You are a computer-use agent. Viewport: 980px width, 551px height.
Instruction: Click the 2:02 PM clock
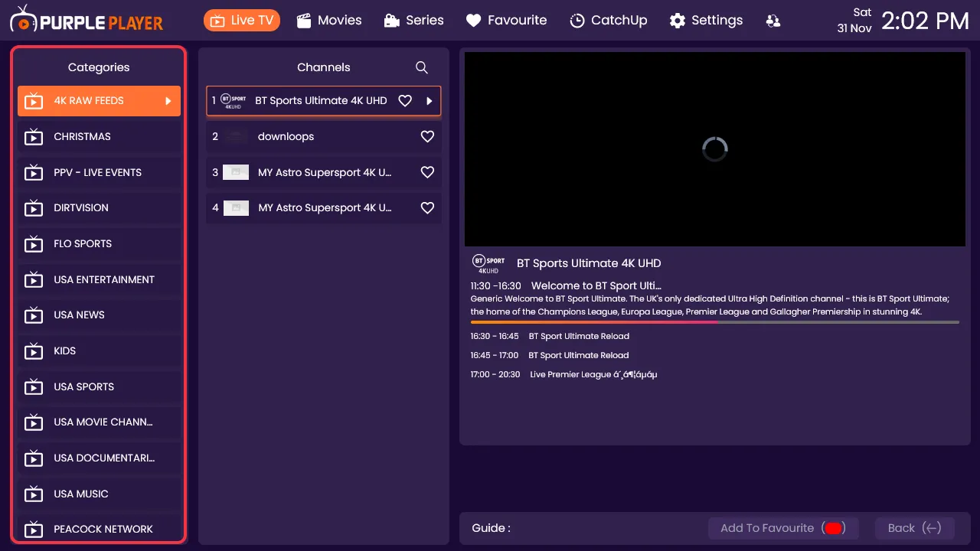click(x=926, y=21)
